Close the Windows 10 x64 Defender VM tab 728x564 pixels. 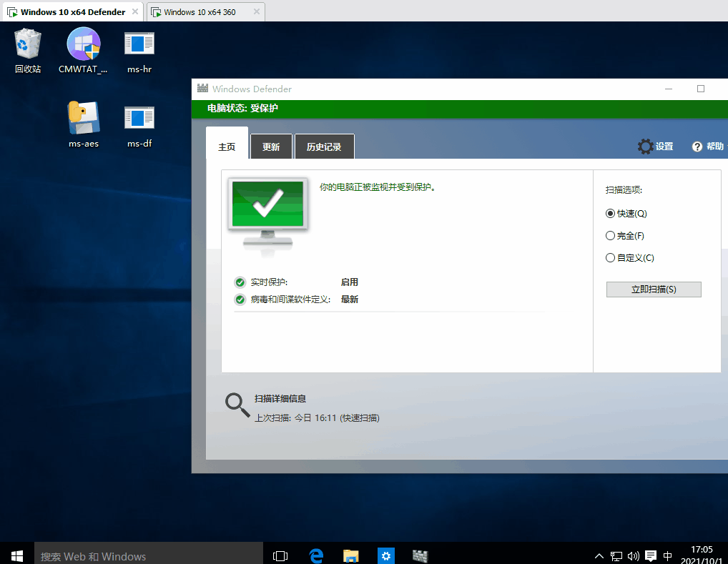point(135,11)
